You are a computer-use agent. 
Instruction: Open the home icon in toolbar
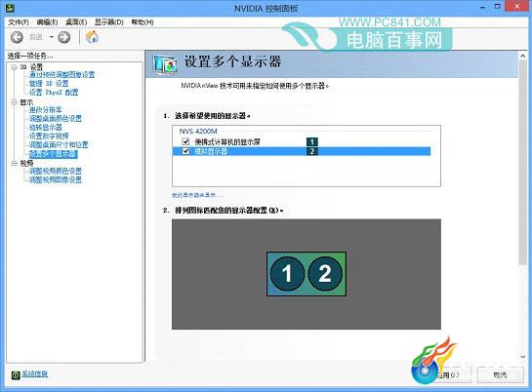[x=92, y=37]
